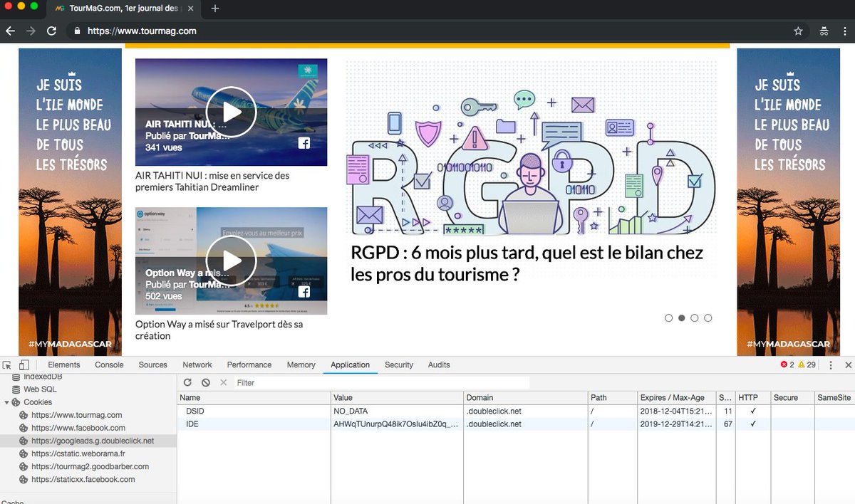Select the googleads.g.doubleclick.net cookies entry
This screenshot has width=855, height=504.
tap(93, 441)
